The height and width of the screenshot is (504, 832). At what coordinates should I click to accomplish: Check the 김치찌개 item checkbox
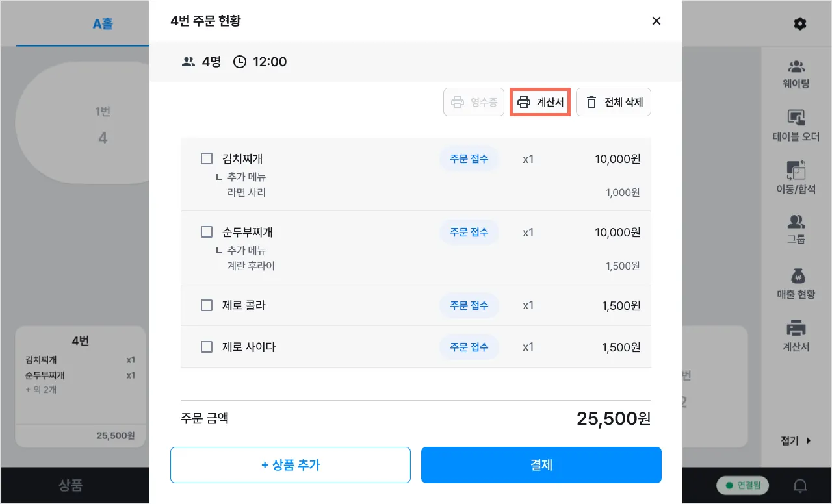point(207,158)
